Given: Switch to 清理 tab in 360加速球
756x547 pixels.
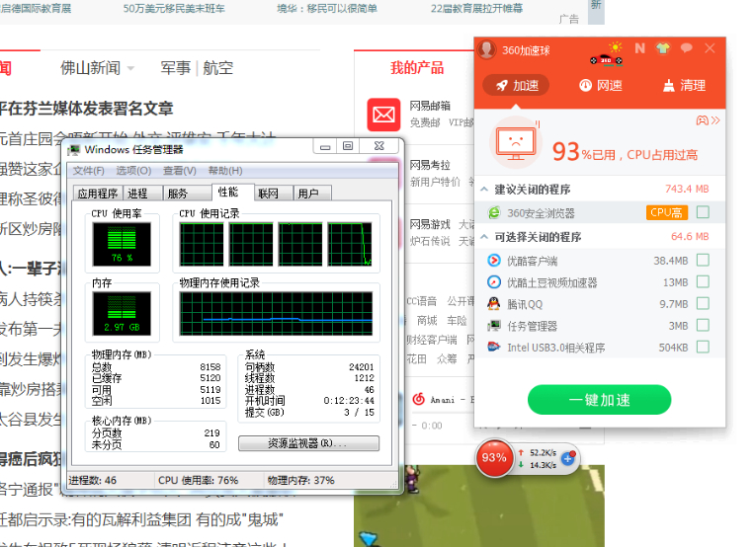Looking at the screenshot, I should pos(685,86).
